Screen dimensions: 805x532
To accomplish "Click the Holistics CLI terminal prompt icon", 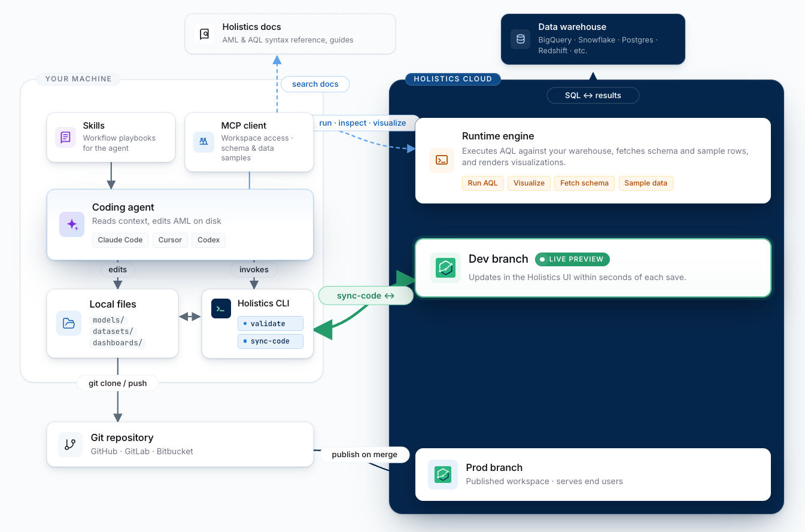I will point(221,308).
